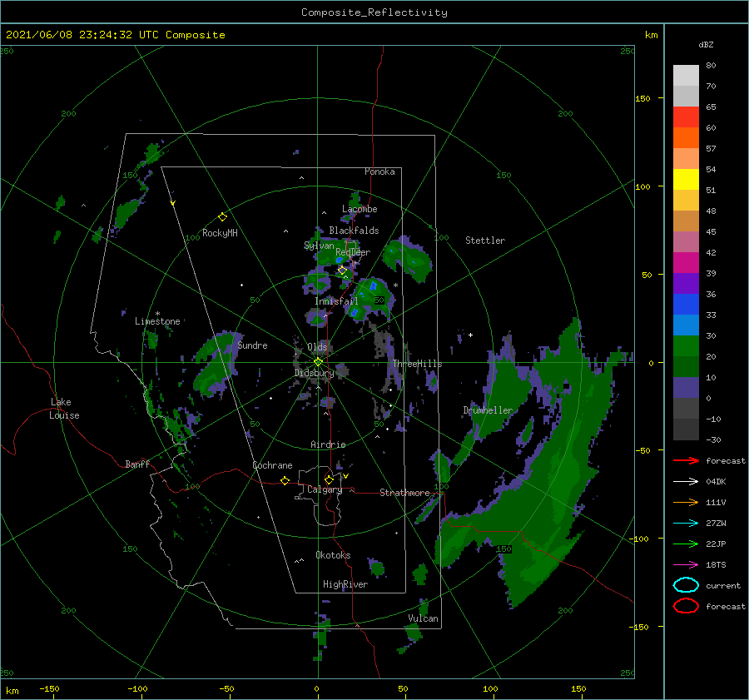Click the Calgary city label

325,489
